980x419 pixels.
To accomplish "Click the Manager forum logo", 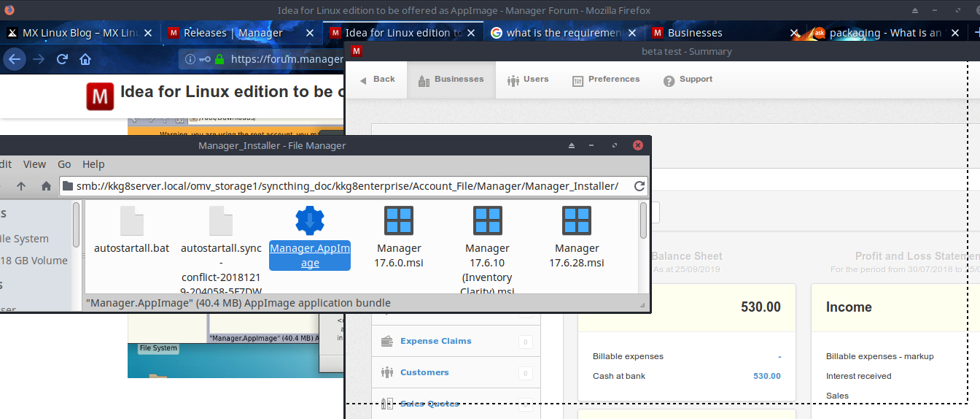I will (100, 96).
